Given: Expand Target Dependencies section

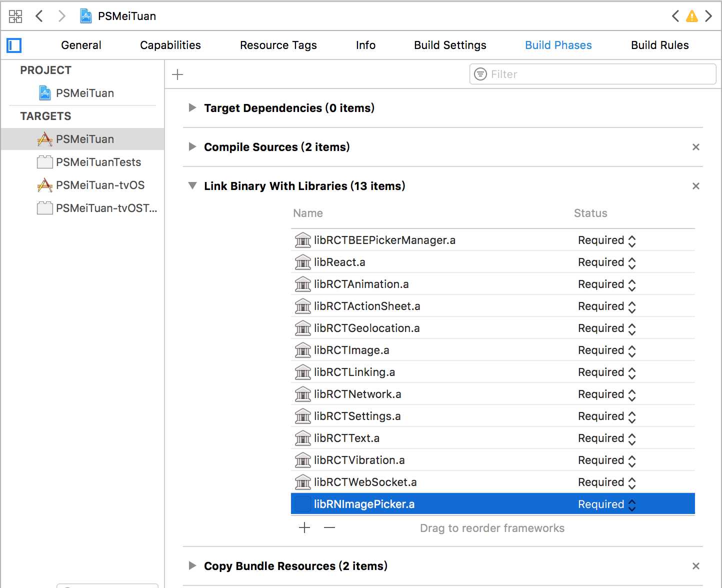Looking at the screenshot, I should click(192, 108).
